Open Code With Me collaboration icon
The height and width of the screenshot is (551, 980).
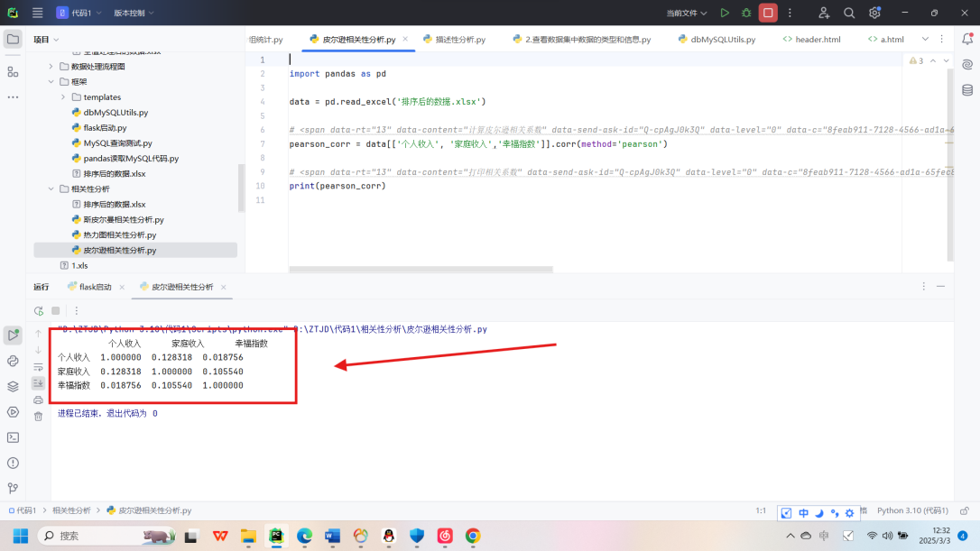pos(824,13)
